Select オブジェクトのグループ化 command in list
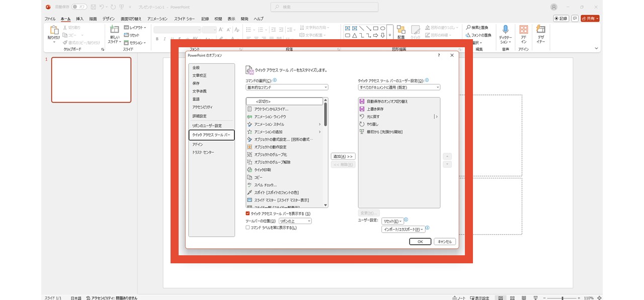 click(284, 154)
